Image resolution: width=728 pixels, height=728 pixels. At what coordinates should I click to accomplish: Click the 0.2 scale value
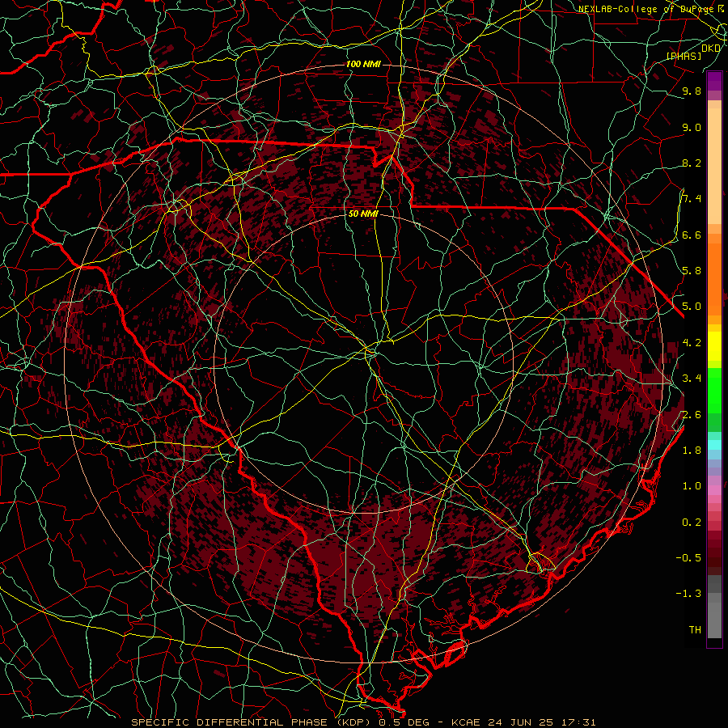[692, 523]
